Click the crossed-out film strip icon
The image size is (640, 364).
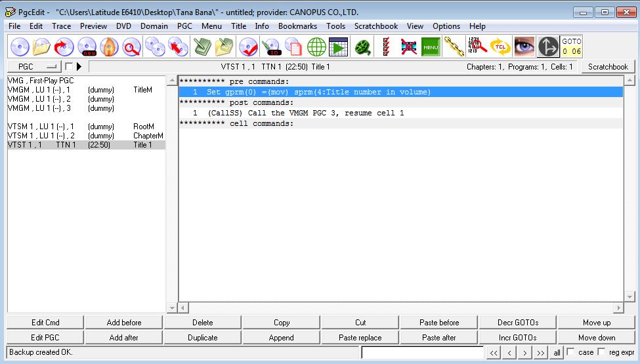(408, 47)
